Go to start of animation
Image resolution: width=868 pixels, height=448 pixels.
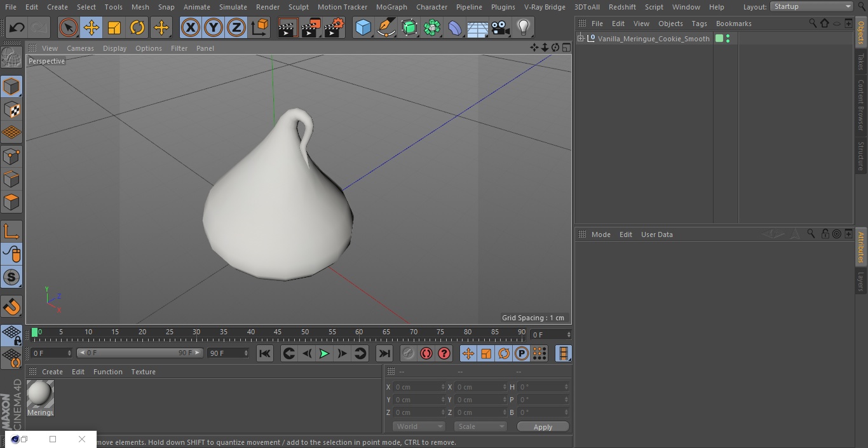point(265,353)
